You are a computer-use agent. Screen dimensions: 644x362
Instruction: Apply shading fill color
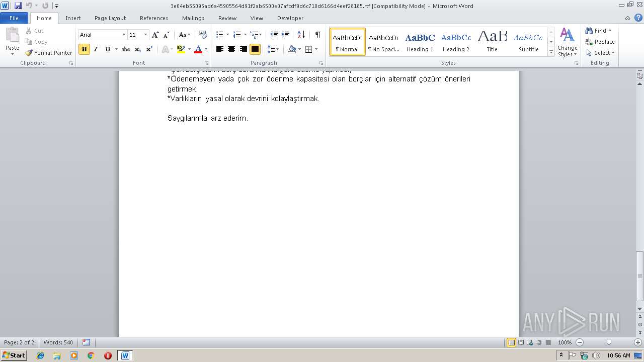[x=292, y=49]
